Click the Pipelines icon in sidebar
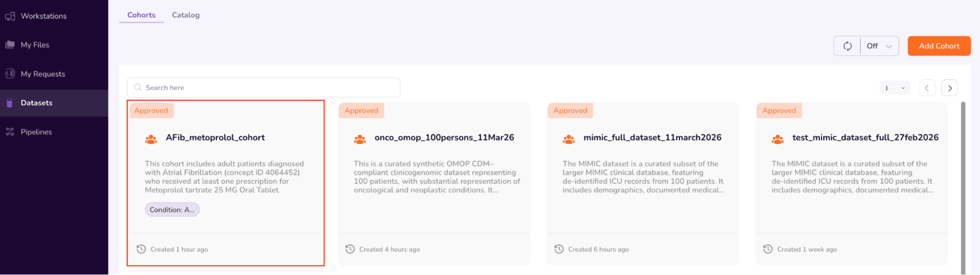The height and width of the screenshot is (275, 980). [10, 132]
